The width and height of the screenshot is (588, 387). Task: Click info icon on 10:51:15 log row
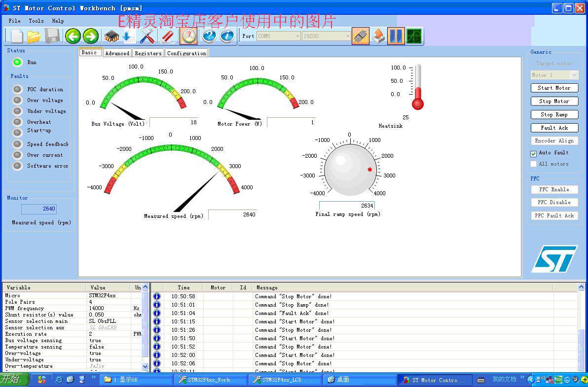pyautogui.click(x=157, y=321)
